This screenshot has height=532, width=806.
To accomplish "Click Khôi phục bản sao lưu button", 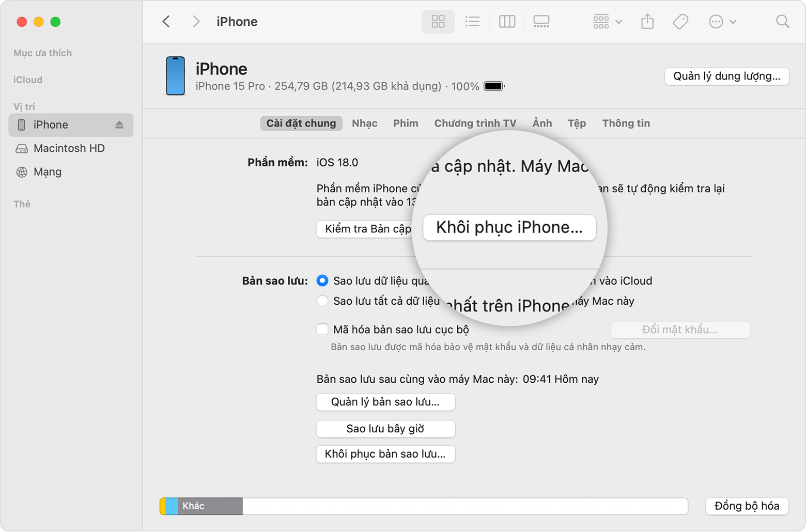I will [x=385, y=455].
